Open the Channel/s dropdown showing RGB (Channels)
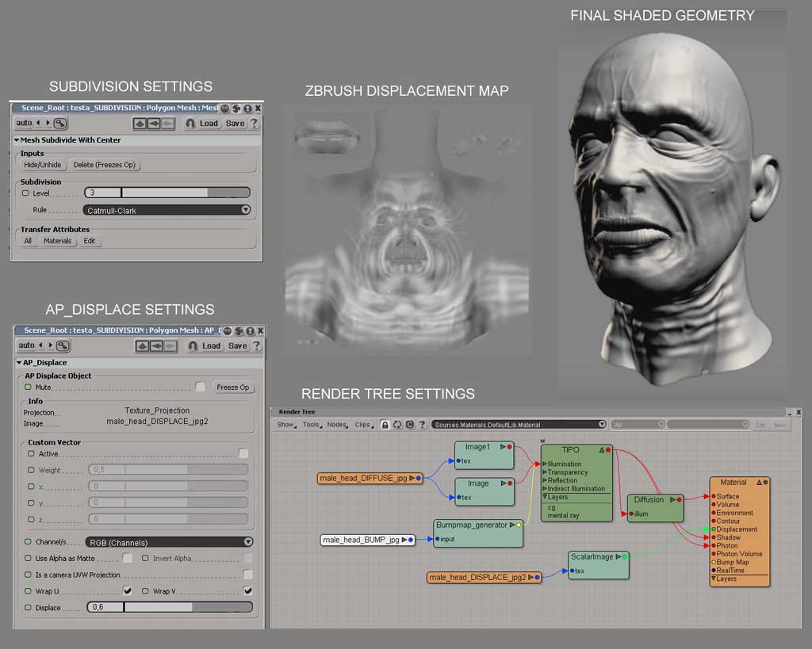Screen dimensions: 812x649 170,542
